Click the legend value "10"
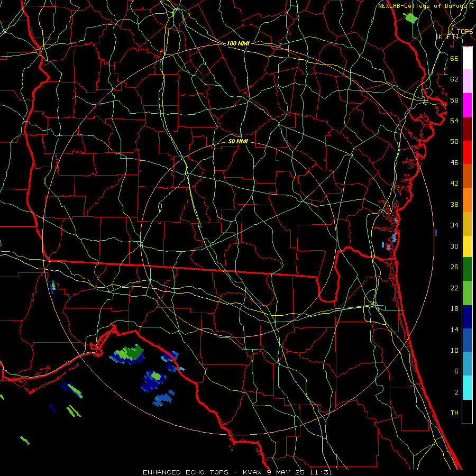476x476 pixels. [454, 351]
